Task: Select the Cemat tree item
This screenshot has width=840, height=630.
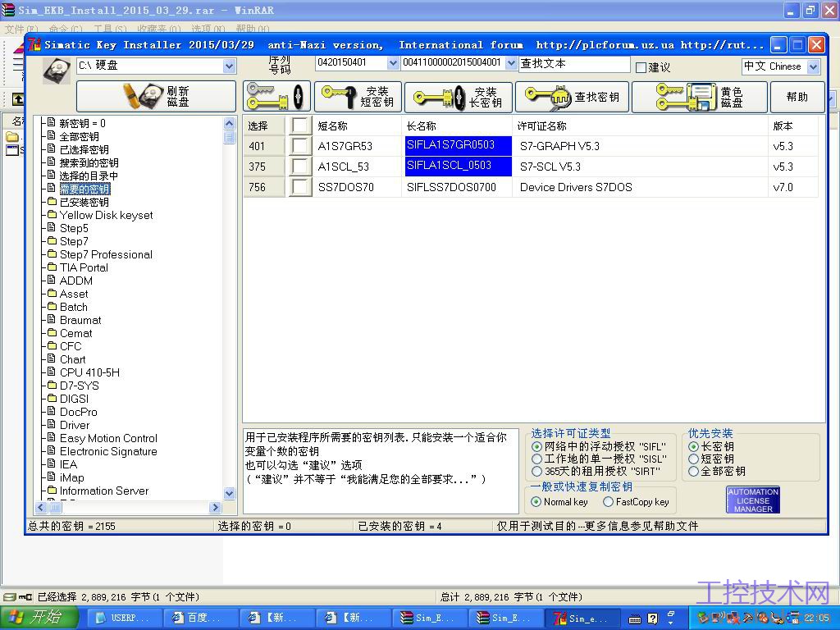Action: (76, 333)
